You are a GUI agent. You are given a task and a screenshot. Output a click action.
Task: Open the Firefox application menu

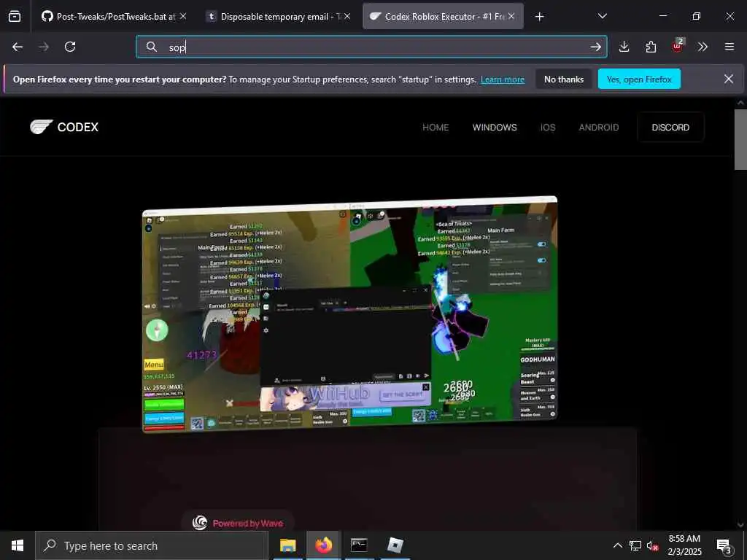tap(729, 47)
